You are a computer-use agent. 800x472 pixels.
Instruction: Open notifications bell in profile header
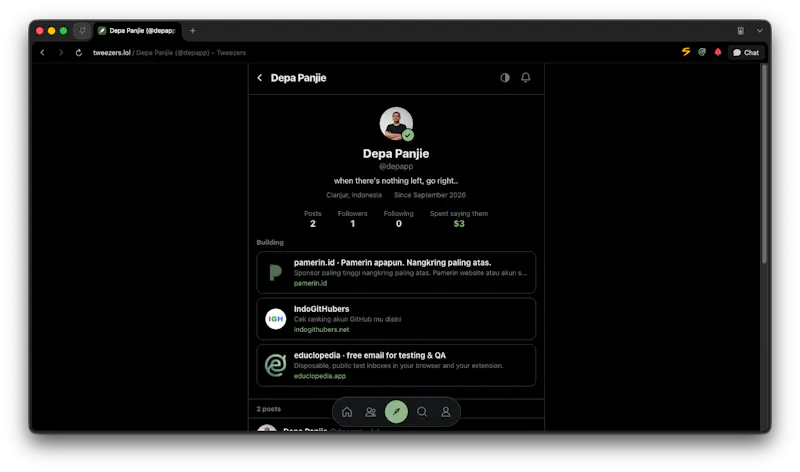tap(526, 78)
